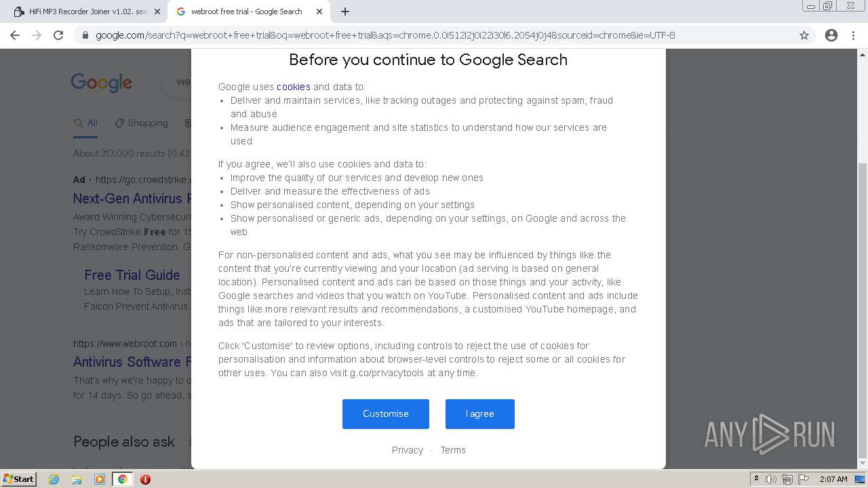The height and width of the screenshot is (488, 868).
Task: Click the 2:07 AM clock
Action: tap(833, 479)
